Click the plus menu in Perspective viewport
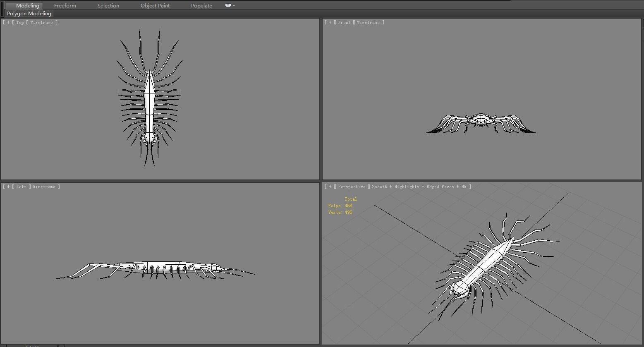The width and height of the screenshot is (644, 347). pos(330,187)
